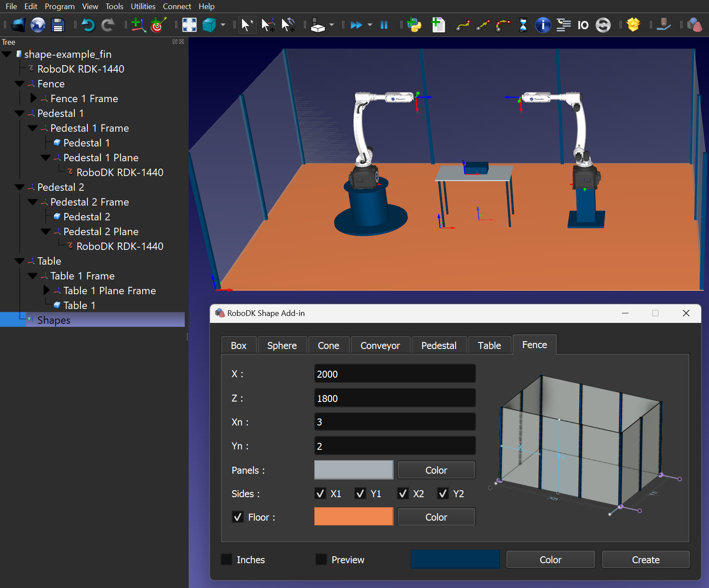709x588 pixels.
Task: Add Python program icon
Action: pyautogui.click(x=414, y=25)
